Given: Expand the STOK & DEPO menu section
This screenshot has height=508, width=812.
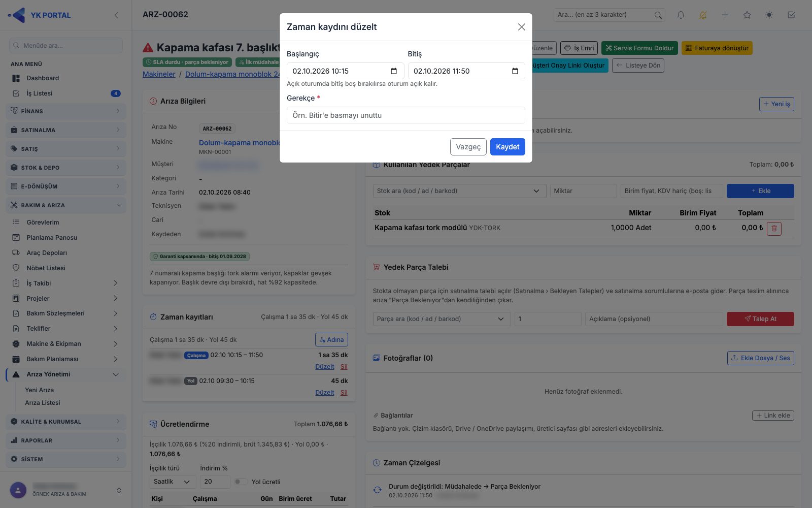Looking at the screenshot, I should 66,168.
